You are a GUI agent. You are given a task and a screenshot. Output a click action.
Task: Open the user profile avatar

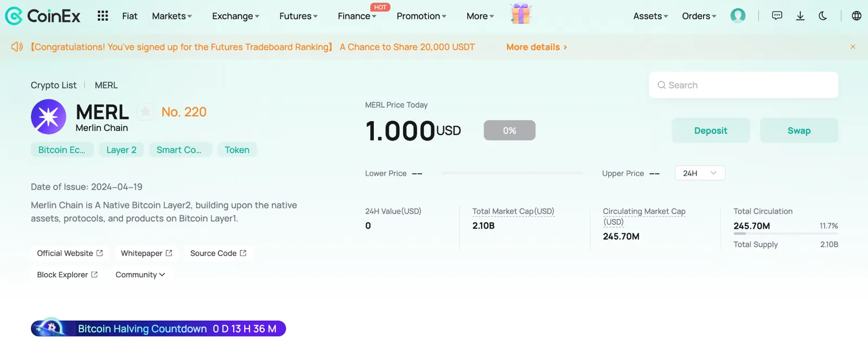[738, 16]
